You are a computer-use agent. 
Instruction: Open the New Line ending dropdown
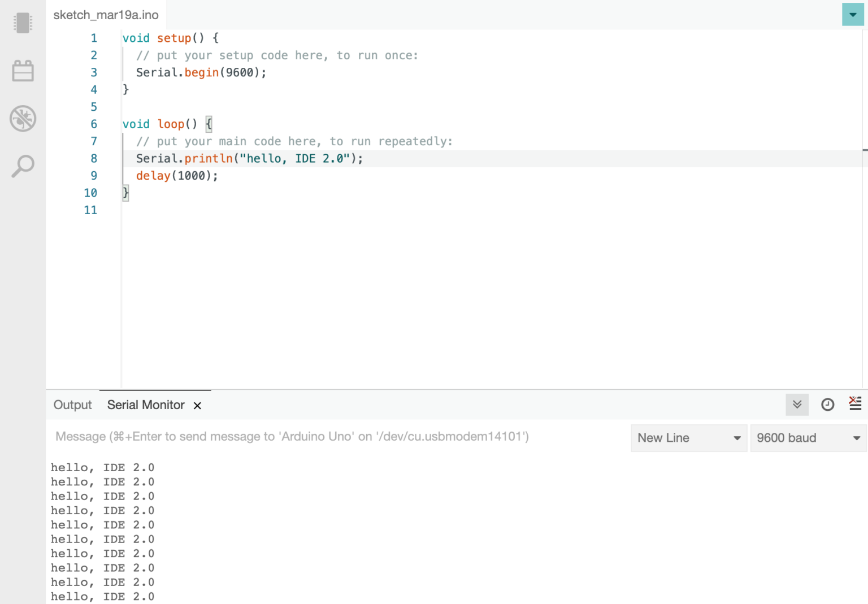click(x=688, y=438)
